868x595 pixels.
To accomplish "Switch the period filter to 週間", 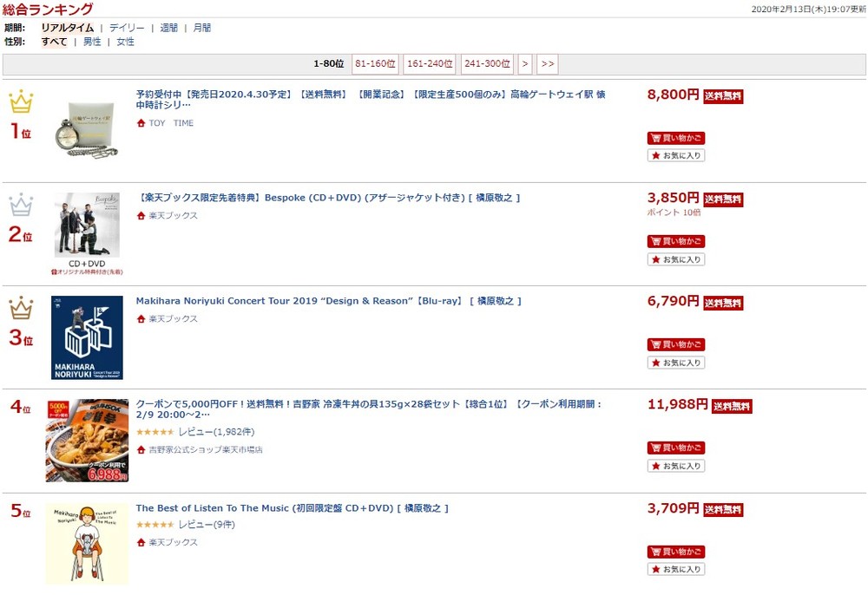I will 168,28.
